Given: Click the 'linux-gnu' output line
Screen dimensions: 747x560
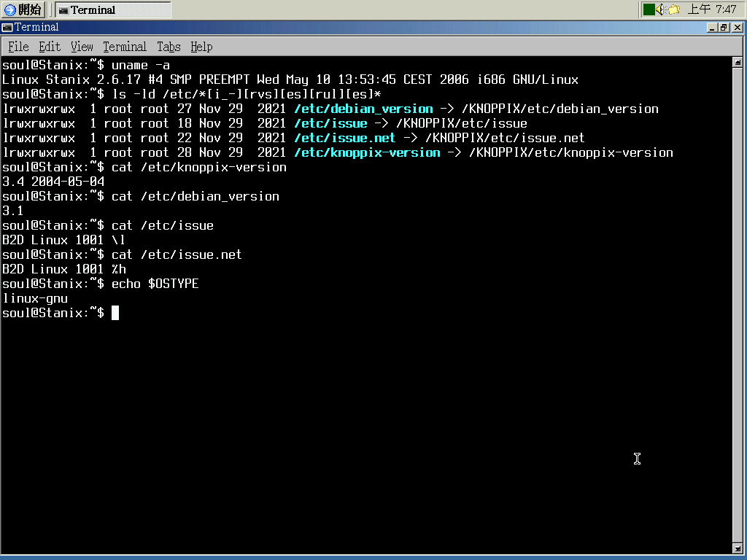Looking at the screenshot, I should click(35, 298).
